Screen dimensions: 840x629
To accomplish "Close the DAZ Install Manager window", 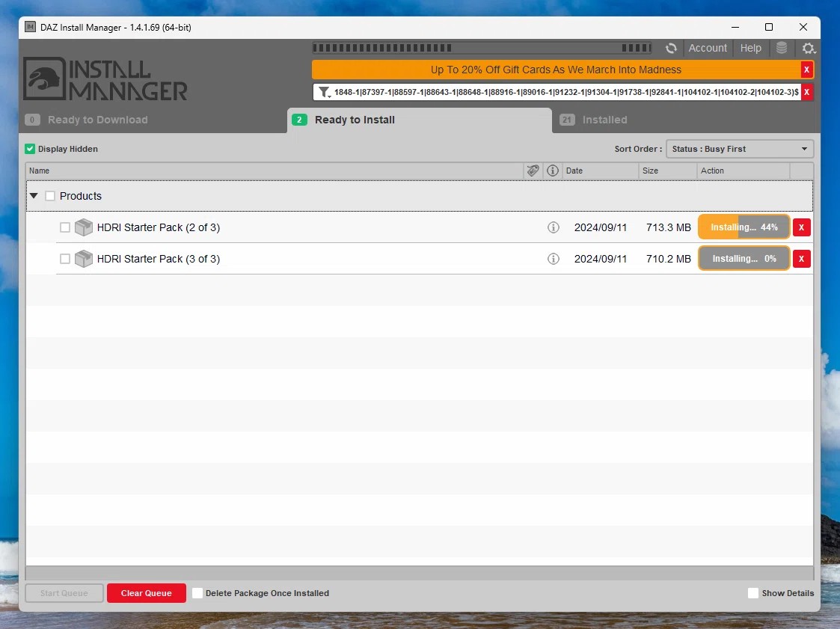I will pos(803,28).
